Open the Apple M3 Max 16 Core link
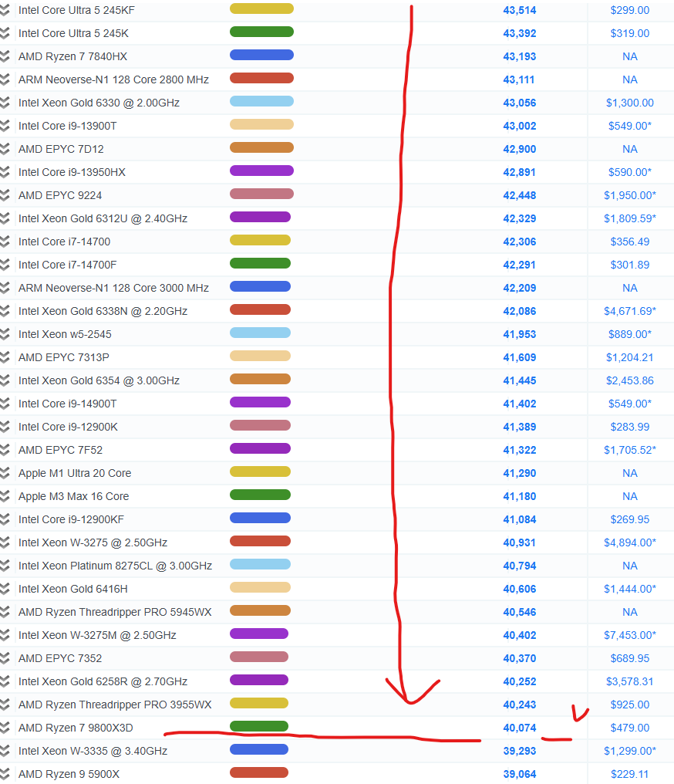Image resolution: width=674 pixels, height=784 pixels. [73, 496]
